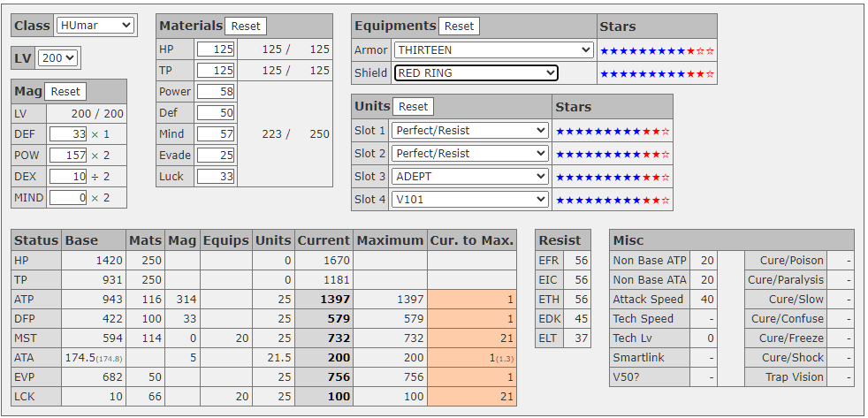Click the Slot 4 star rating
Viewport: 868px width, 418px height.
pyautogui.click(x=613, y=200)
